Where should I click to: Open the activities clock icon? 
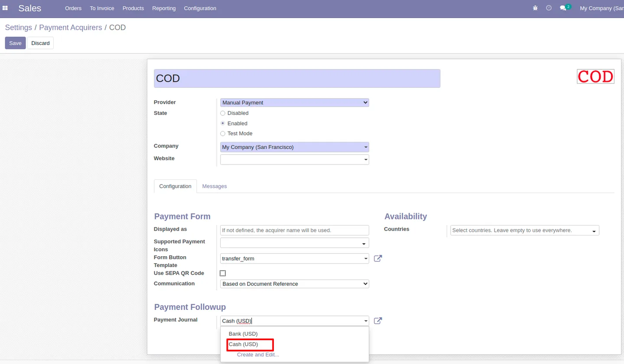tap(549, 8)
